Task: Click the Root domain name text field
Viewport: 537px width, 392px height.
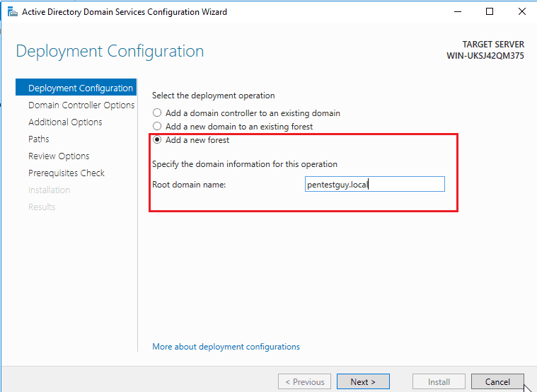Action: 375,185
